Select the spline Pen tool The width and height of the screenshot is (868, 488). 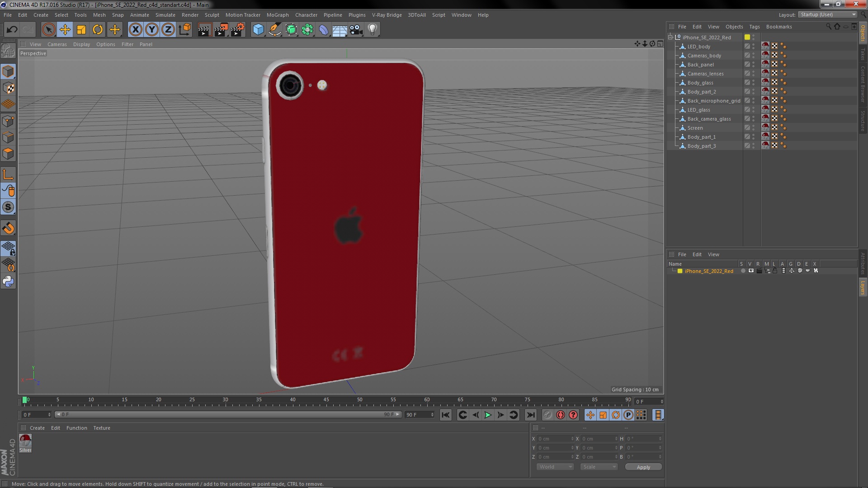(x=274, y=30)
